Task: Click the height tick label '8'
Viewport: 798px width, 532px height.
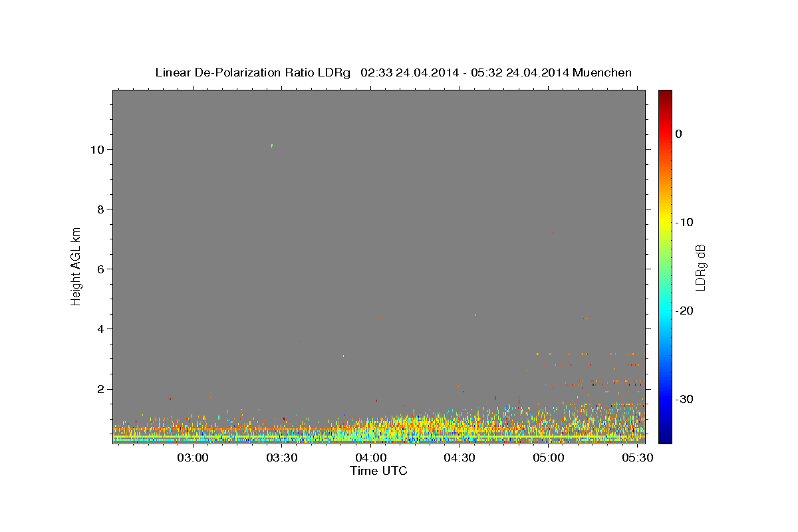Action: coord(101,209)
